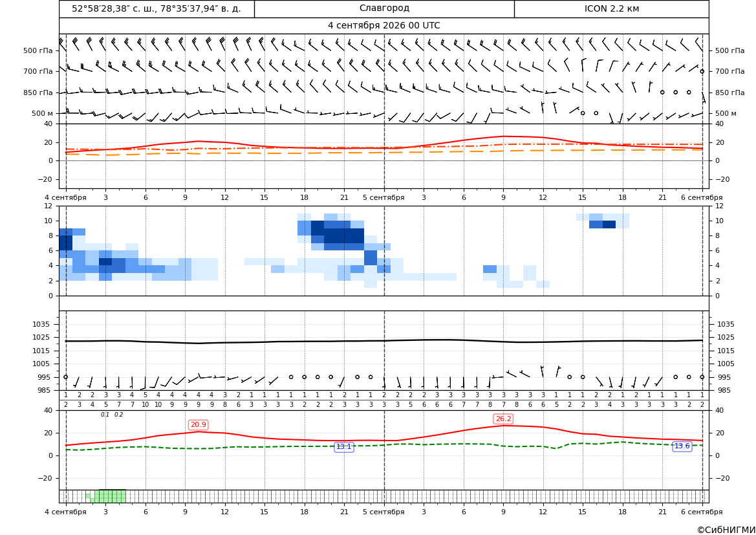This screenshot has width=756, height=535.
Task: Click the dark blue cloud block near hour 21
Action: pyautogui.click(x=343, y=235)
